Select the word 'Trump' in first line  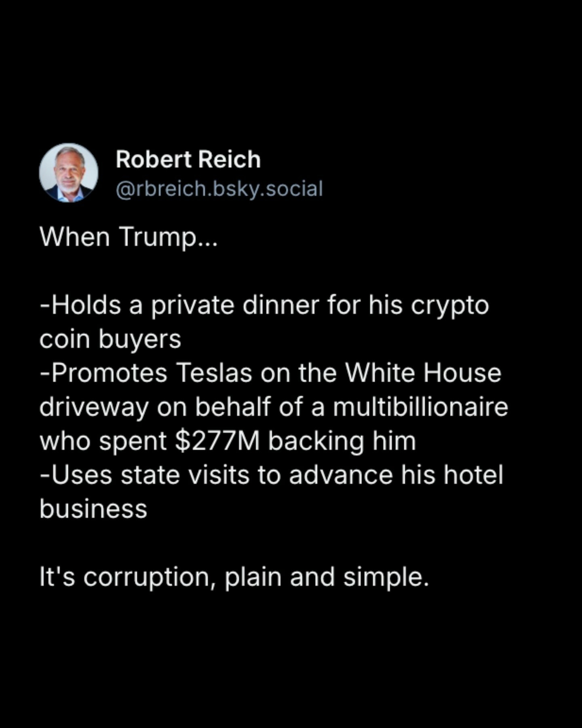157,237
